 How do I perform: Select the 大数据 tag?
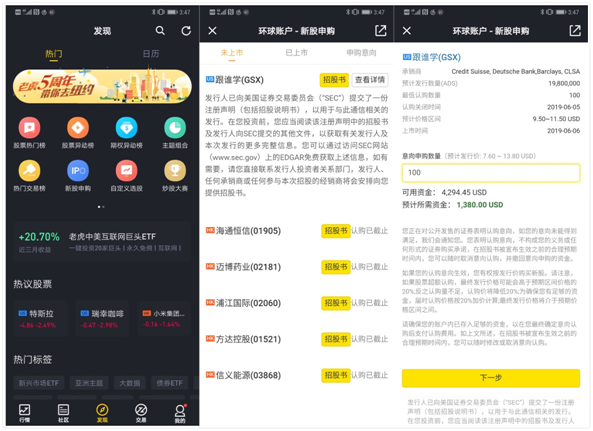[x=130, y=383]
